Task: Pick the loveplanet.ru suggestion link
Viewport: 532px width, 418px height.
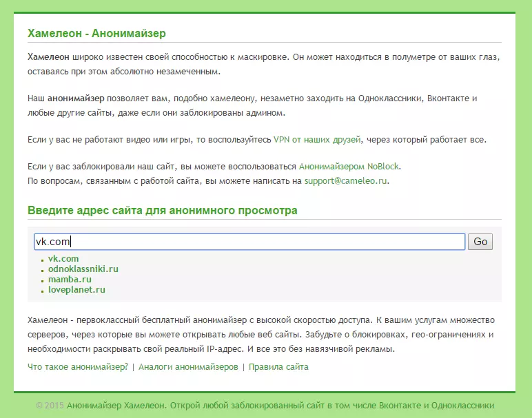Action: click(x=76, y=290)
